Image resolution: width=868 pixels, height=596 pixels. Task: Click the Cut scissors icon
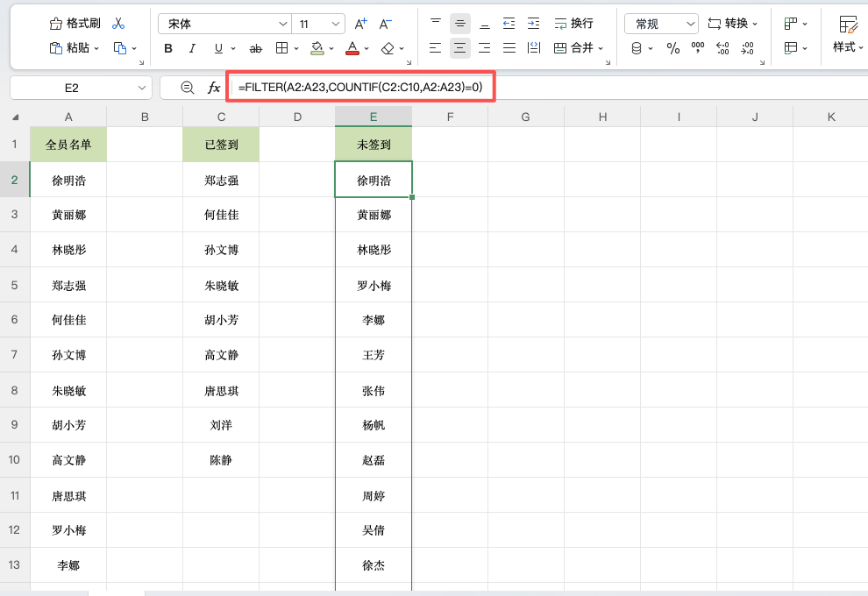(x=117, y=24)
